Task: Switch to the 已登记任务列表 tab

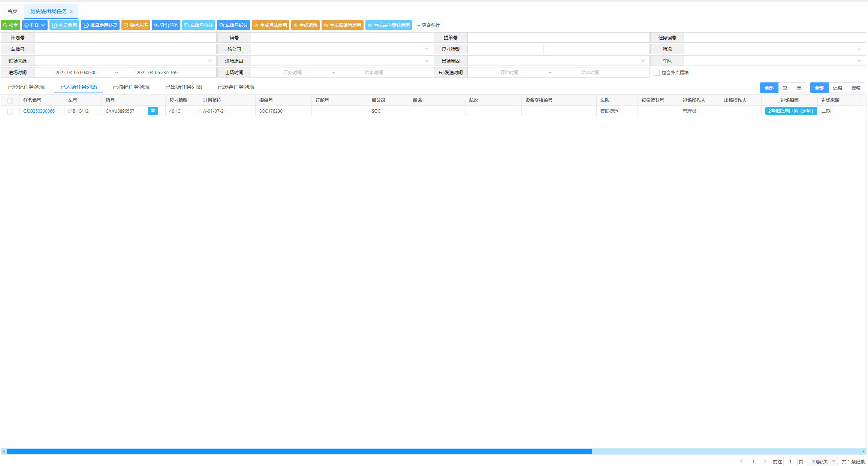Action: (x=26, y=87)
